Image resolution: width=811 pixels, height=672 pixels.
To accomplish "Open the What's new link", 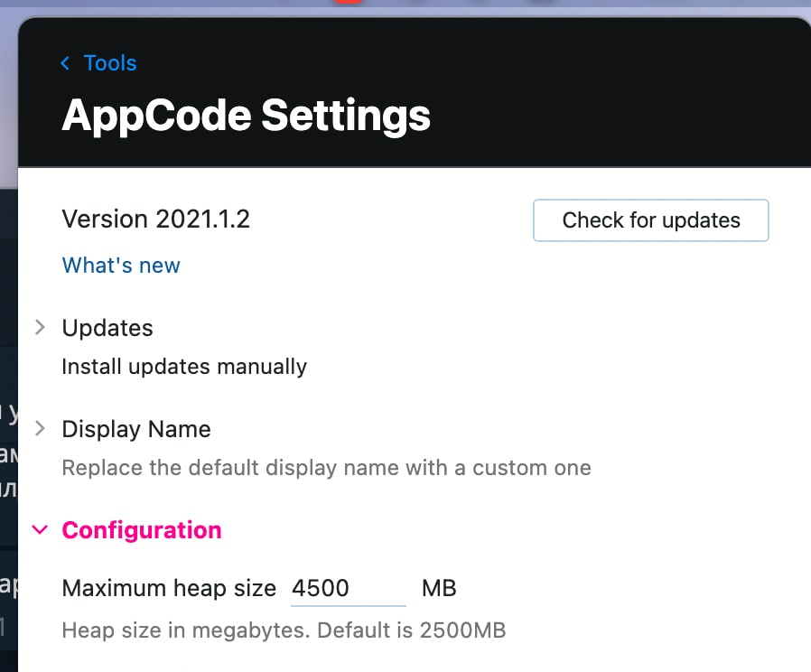I will (x=121, y=266).
